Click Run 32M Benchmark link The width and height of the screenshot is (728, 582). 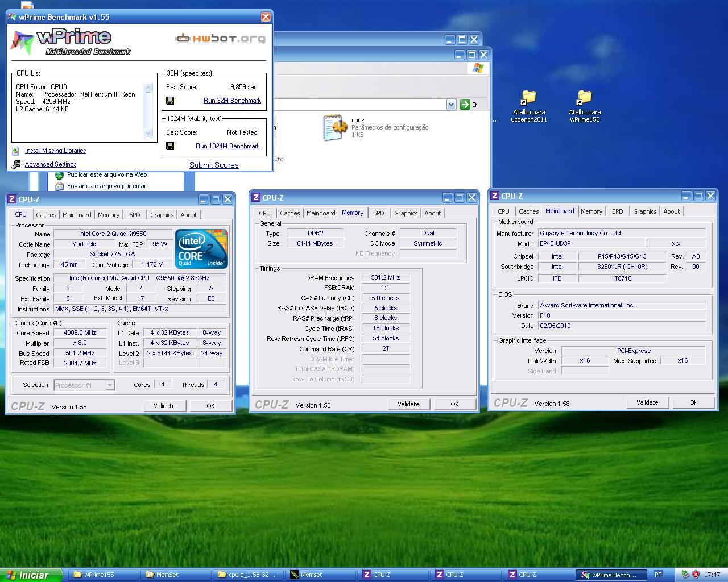[232, 101]
